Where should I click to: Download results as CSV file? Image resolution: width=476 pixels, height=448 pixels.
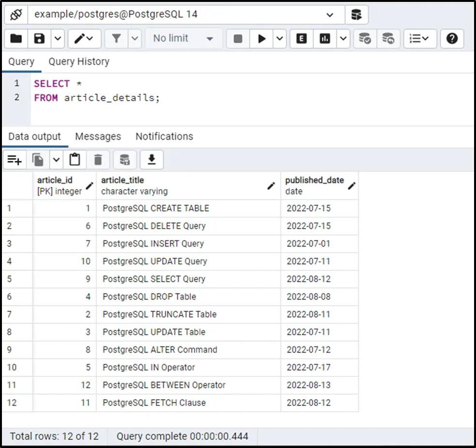tap(152, 159)
